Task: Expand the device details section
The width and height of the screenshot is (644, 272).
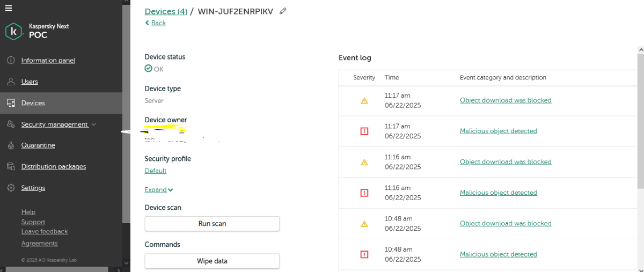Action: (x=159, y=190)
